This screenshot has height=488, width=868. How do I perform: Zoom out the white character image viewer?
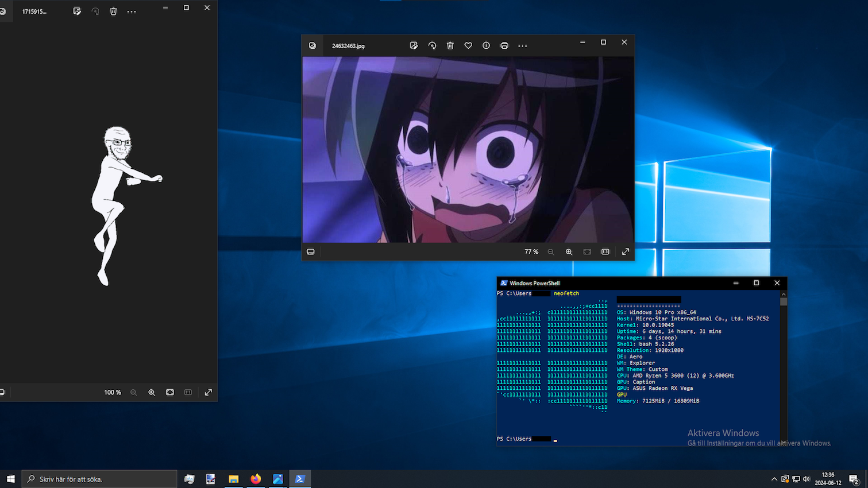133,392
